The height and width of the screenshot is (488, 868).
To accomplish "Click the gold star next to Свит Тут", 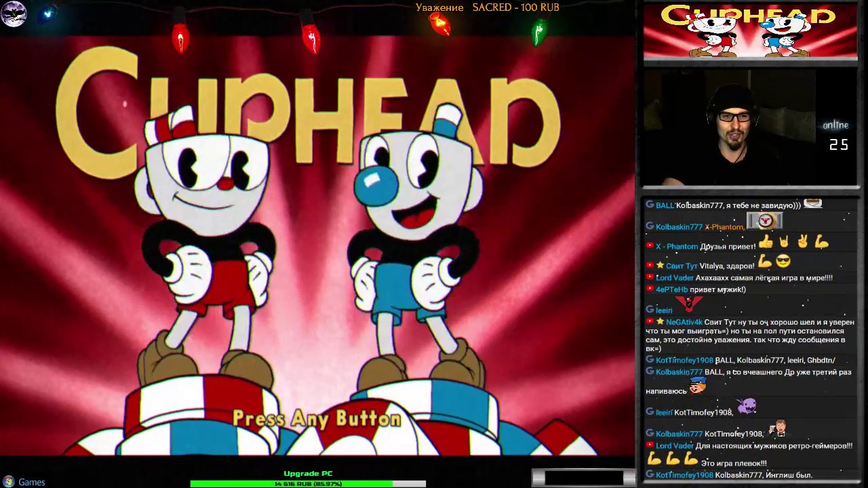I will click(660, 266).
